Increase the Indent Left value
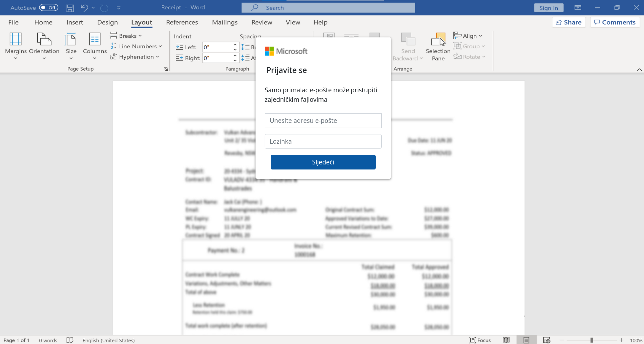 (x=235, y=45)
